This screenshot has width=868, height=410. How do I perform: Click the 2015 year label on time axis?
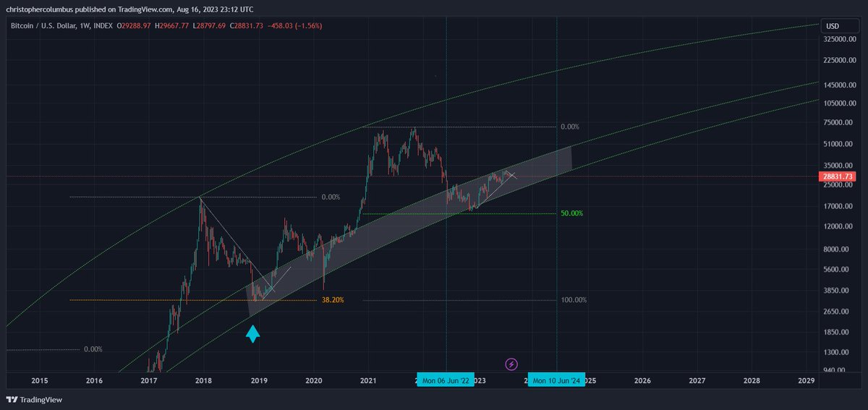[x=40, y=380]
